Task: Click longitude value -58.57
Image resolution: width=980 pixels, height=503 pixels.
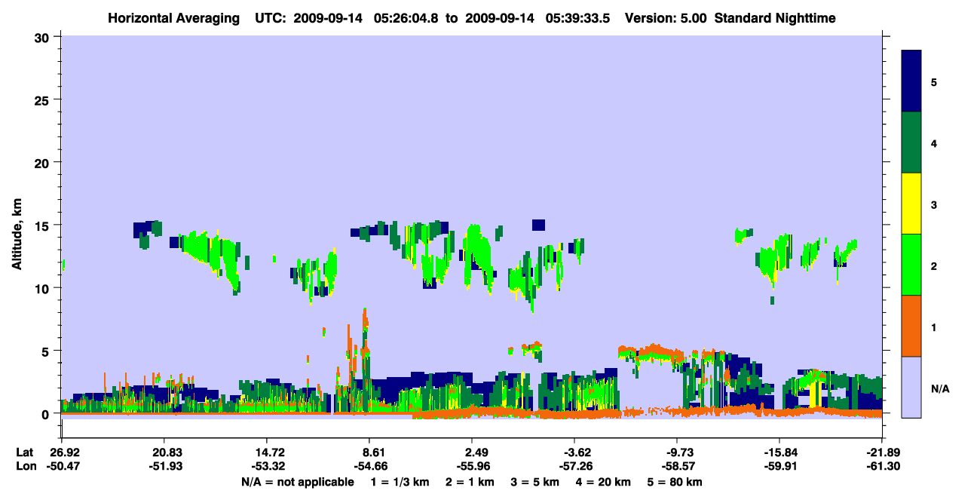Action: click(x=677, y=466)
